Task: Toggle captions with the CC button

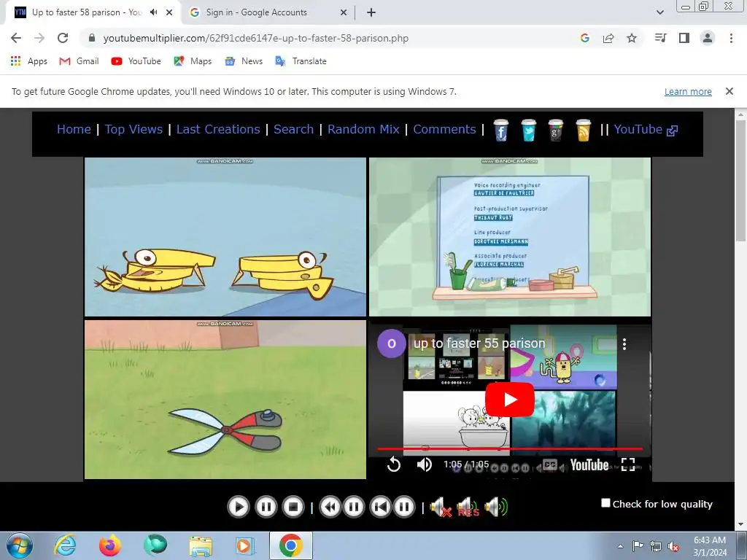Action: tap(550, 464)
